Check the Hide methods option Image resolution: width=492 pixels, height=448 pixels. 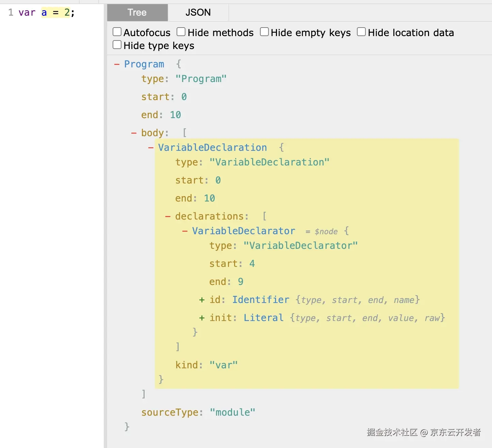pyautogui.click(x=181, y=32)
